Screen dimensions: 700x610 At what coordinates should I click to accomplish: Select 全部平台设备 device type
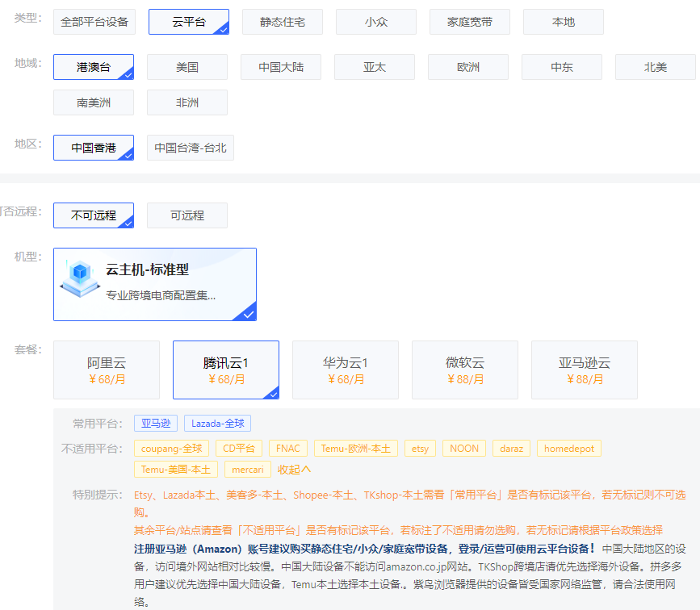(94, 22)
